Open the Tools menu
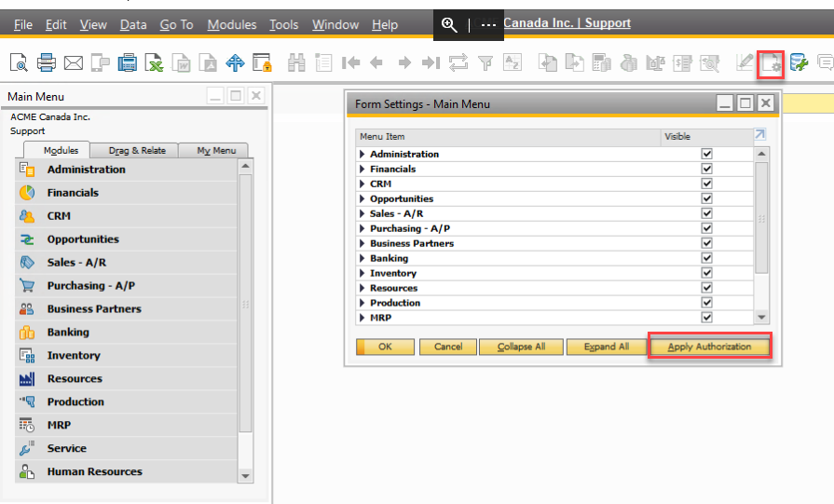Screen dimensions: 834x504 [283, 24]
